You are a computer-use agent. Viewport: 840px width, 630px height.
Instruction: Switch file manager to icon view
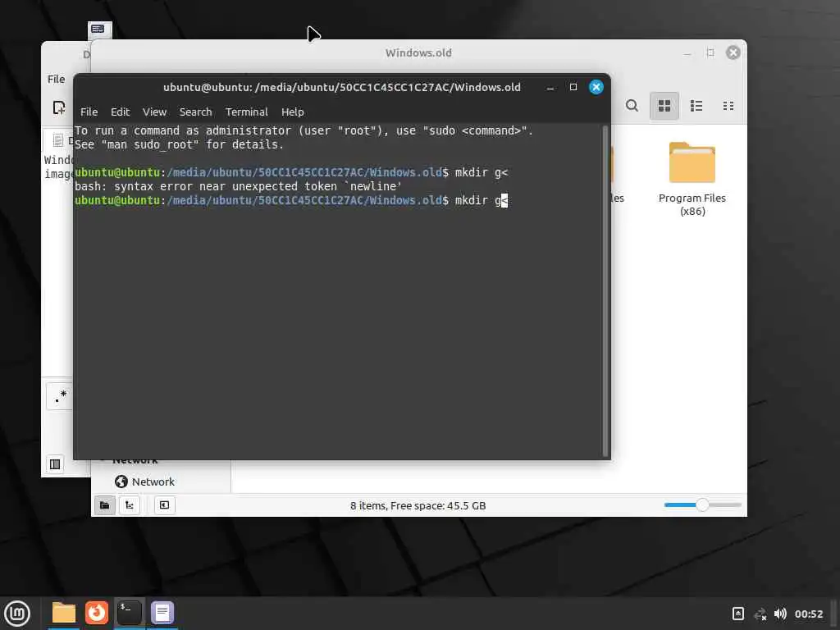pyautogui.click(x=664, y=106)
